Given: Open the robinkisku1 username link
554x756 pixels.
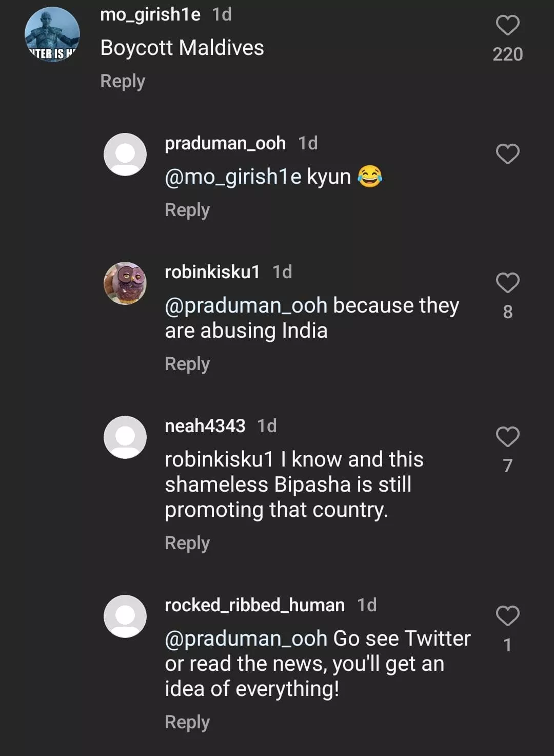Looking at the screenshot, I should pyautogui.click(x=212, y=272).
